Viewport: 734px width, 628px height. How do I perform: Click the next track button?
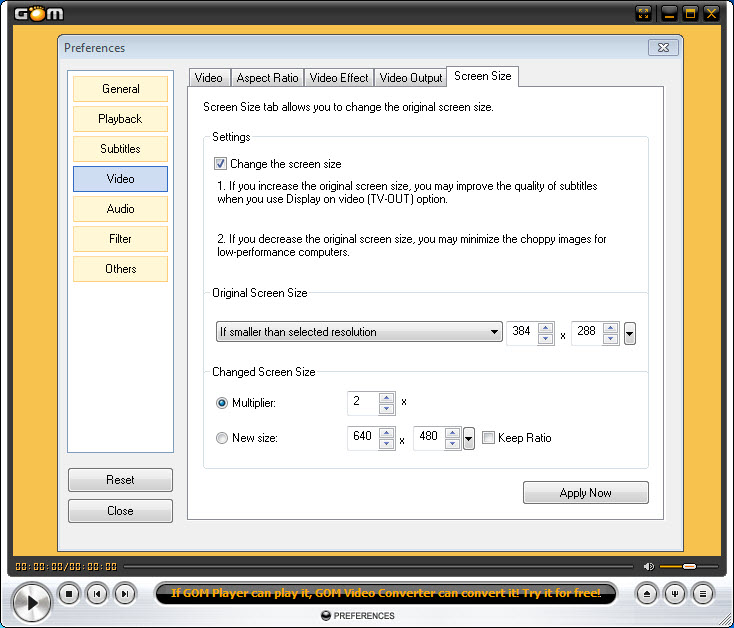[x=124, y=594]
